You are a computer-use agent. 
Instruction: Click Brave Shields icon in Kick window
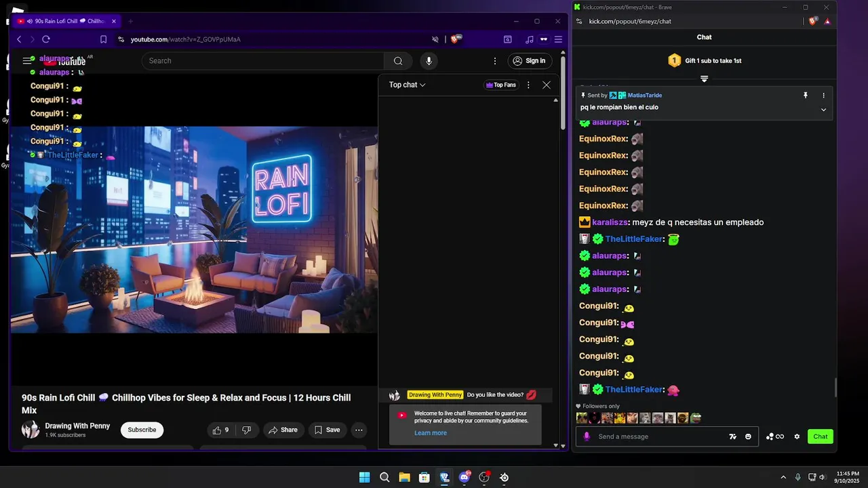pyautogui.click(x=813, y=22)
